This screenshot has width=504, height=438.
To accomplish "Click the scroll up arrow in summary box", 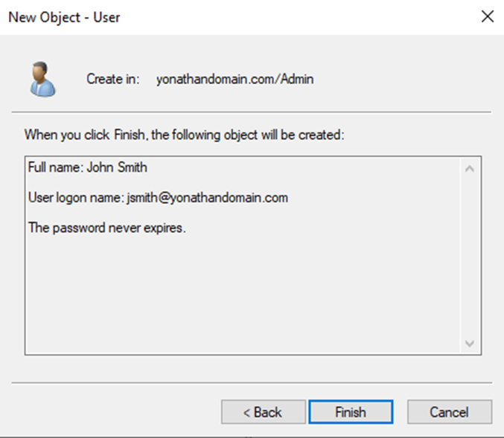I will [x=470, y=169].
